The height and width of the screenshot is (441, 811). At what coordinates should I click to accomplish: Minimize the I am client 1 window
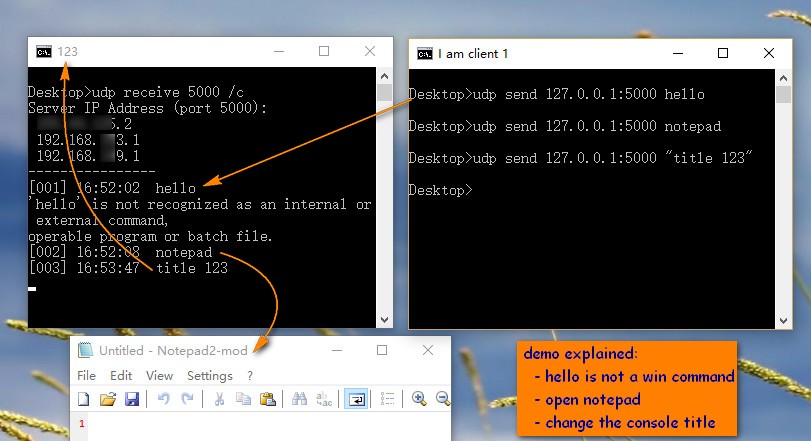678,53
